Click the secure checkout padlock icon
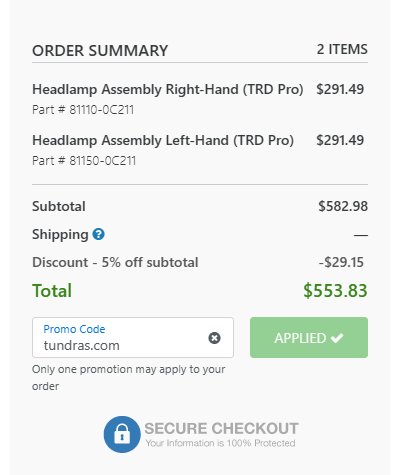Screen dimensions: 394x475 point(122,434)
